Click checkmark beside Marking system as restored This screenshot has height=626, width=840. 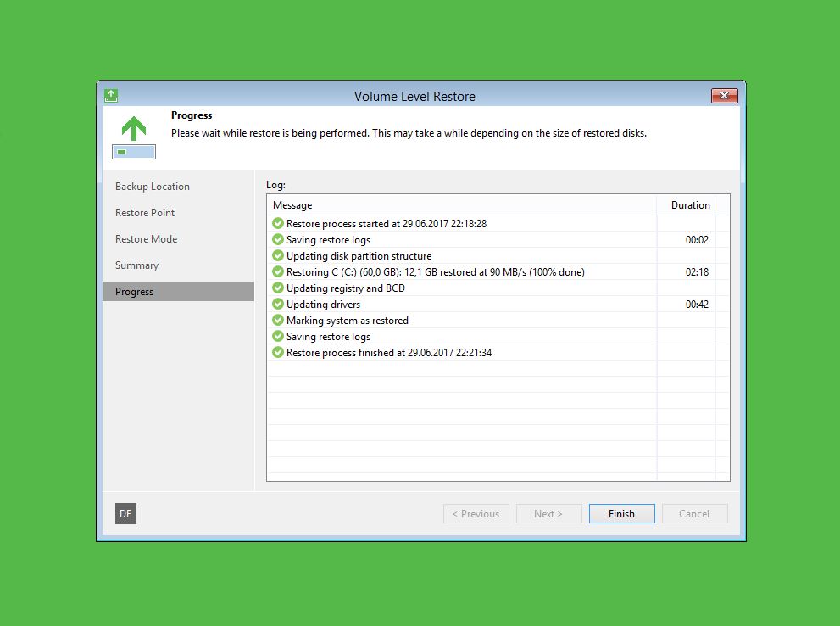(x=278, y=321)
